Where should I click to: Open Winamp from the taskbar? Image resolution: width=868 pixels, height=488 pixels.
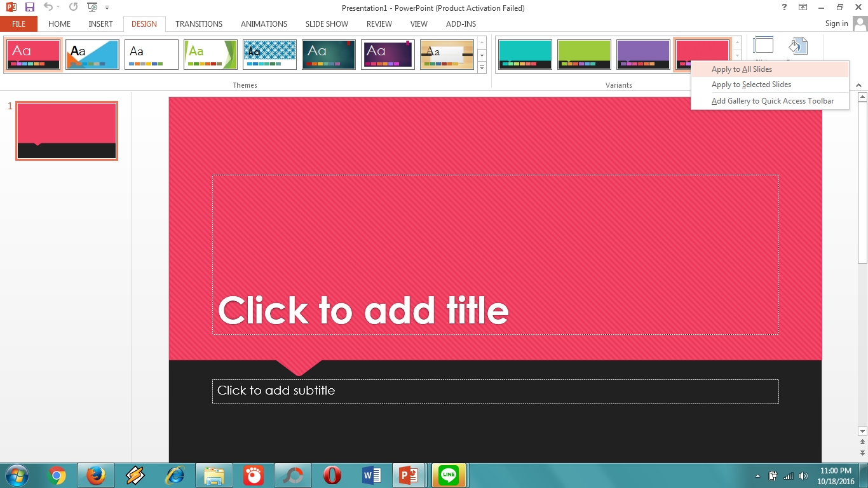[x=135, y=475]
